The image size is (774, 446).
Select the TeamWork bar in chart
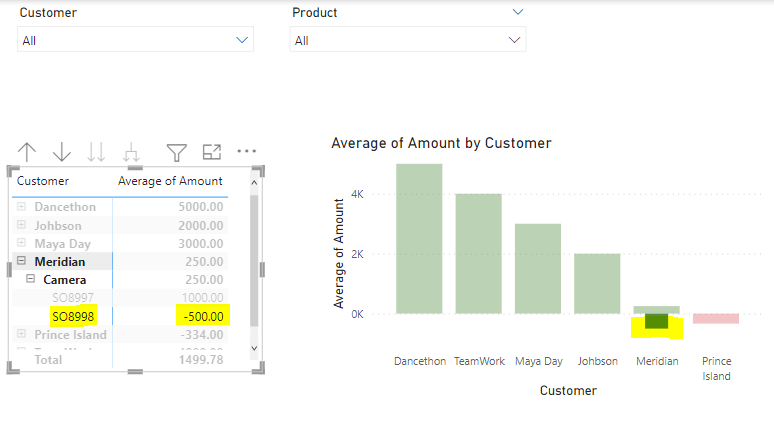click(x=478, y=254)
